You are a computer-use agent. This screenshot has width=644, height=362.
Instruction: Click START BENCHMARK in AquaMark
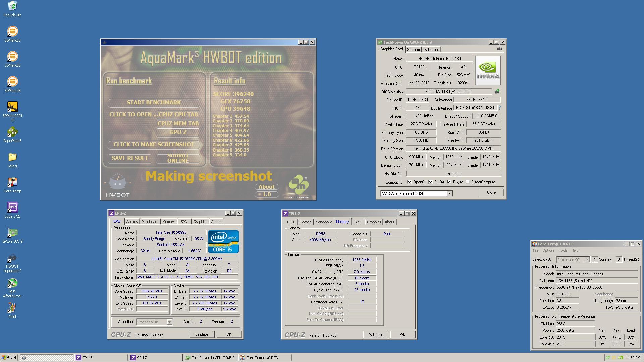[x=154, y=102]
